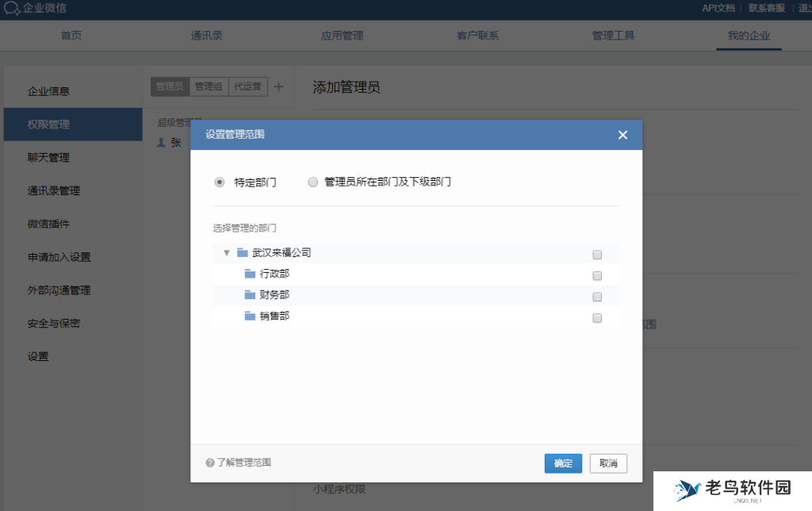Click the 确定 button to confirm
This screenshot has height=511, width=812.
pyautogui.click(x=563, y=463)
